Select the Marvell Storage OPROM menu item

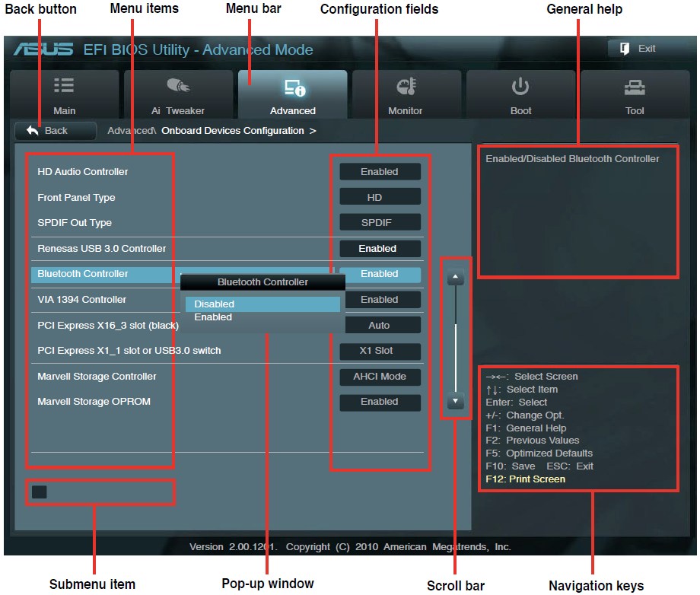[94, 402]
